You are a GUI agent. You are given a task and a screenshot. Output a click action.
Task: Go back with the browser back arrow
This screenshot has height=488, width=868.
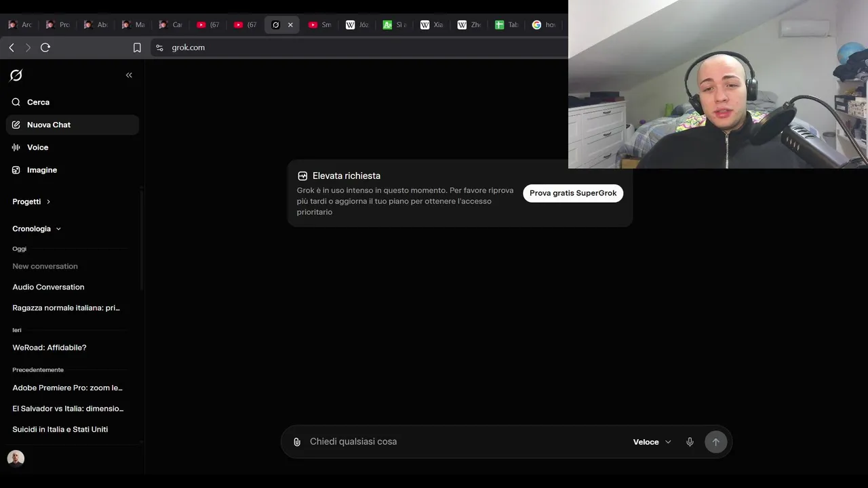(12, 47)
